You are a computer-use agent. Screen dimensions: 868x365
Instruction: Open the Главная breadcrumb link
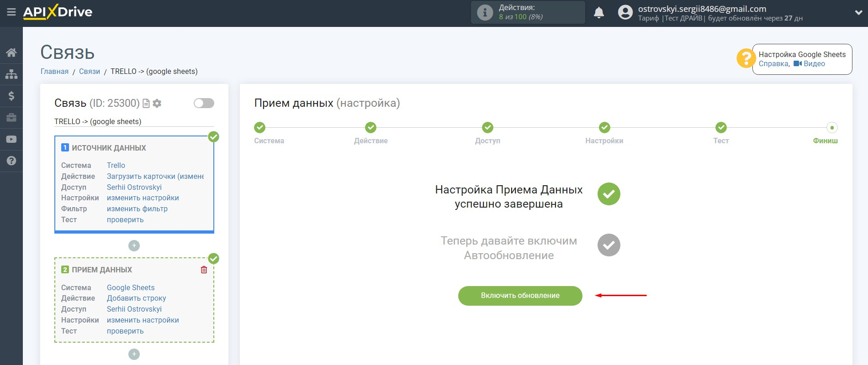click(54, 71)
